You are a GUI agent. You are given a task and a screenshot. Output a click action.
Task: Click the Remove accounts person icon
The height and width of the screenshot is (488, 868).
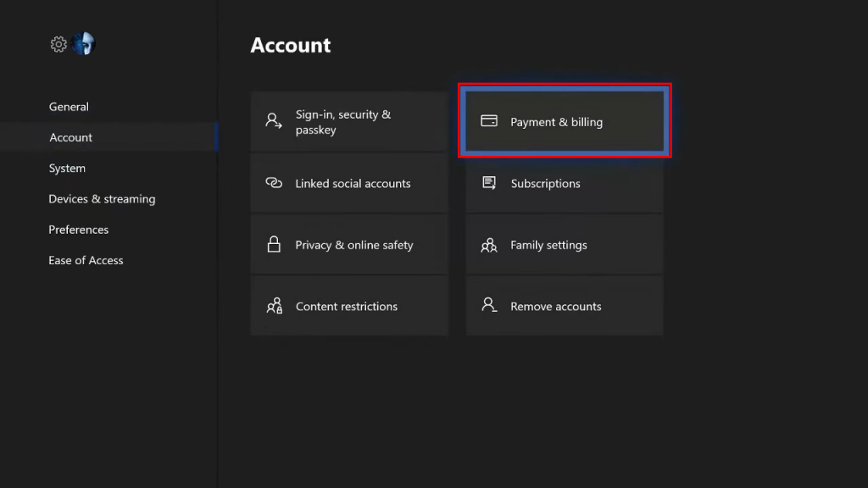click(x=488, y=306)
